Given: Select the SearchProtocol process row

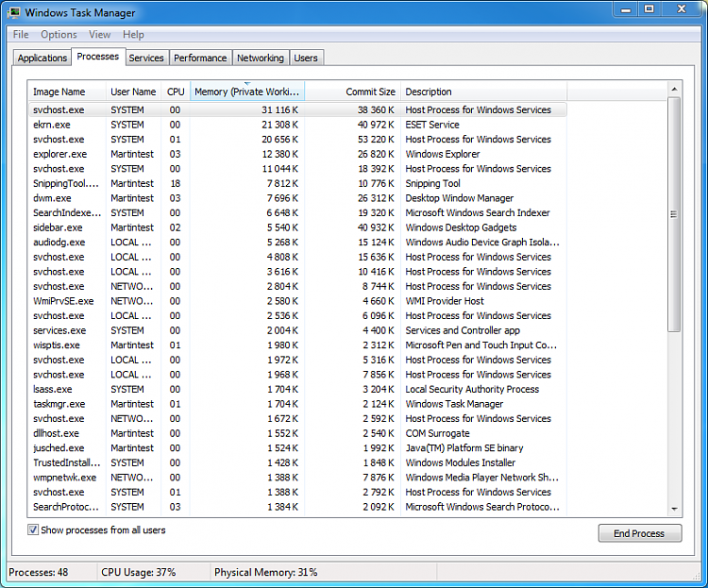Looking at the screenshot, I should (297, 507).
